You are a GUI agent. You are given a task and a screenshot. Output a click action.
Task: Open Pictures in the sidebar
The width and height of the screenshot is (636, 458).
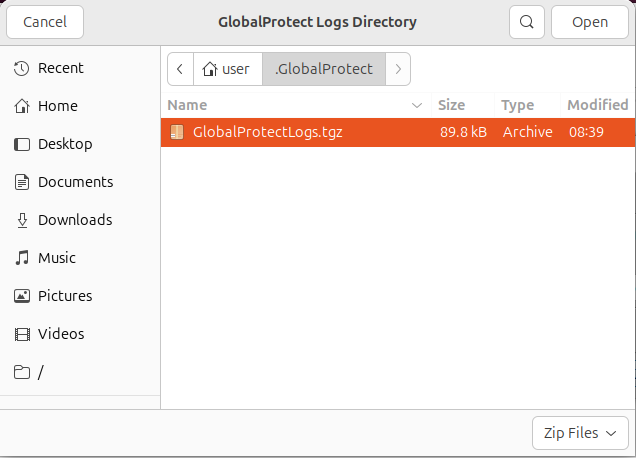click(x=80, y=296)
